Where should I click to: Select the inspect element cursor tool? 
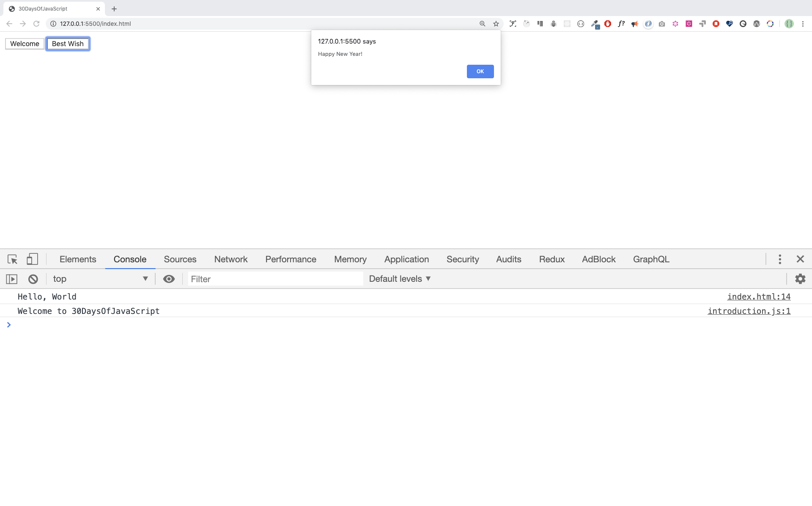coord(12,259)
